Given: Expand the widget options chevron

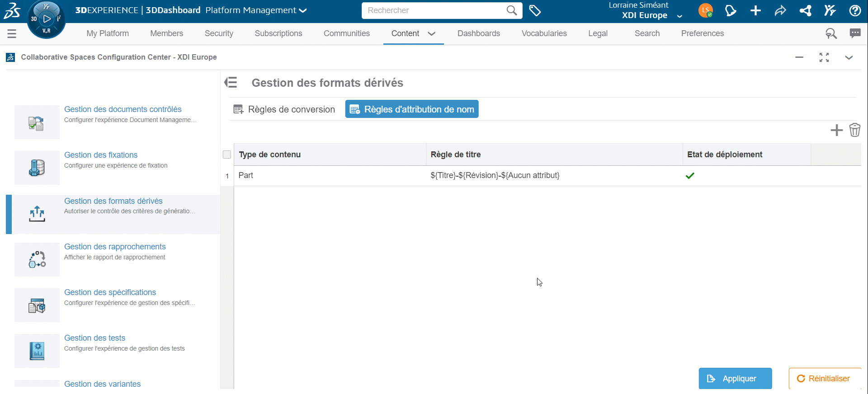Looking at the screenshot, I should coord(849,57).
